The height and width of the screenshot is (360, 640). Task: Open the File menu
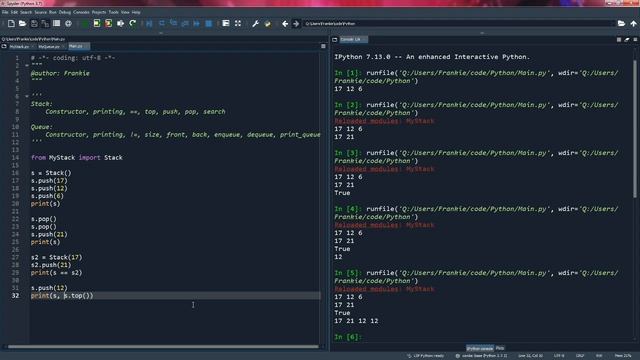click(5, 12)
